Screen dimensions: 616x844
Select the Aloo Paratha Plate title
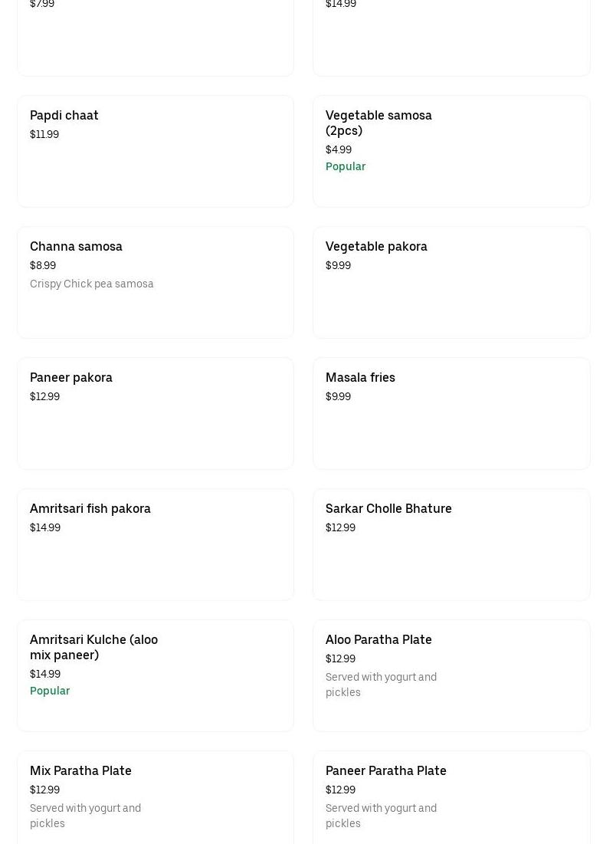(x=378, y=640)
